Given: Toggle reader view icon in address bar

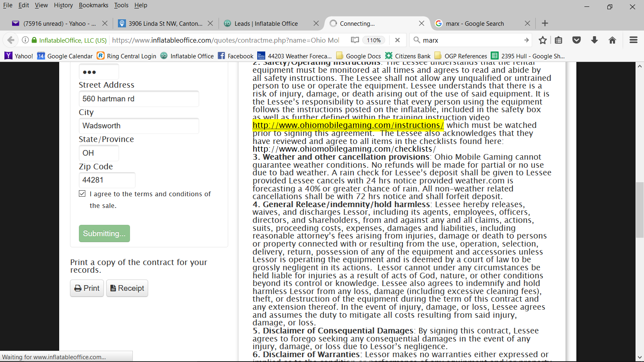Looking at the screenshot, I should point(355,40).
